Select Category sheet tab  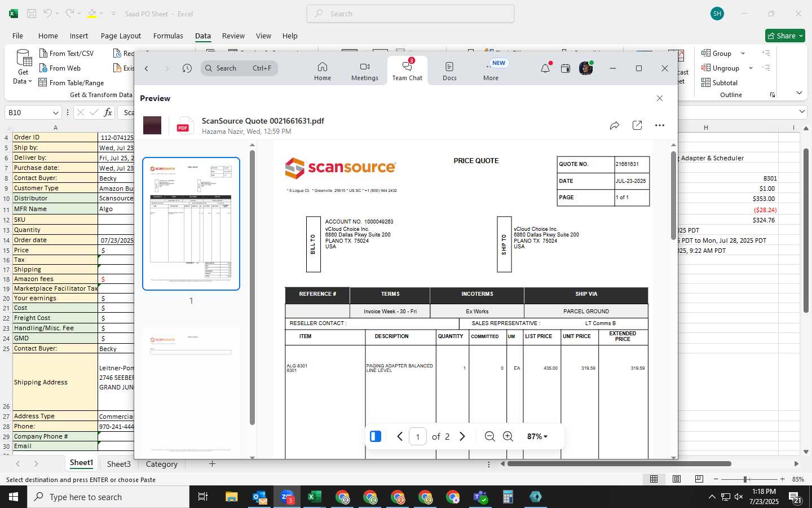[x=161, y=464]
